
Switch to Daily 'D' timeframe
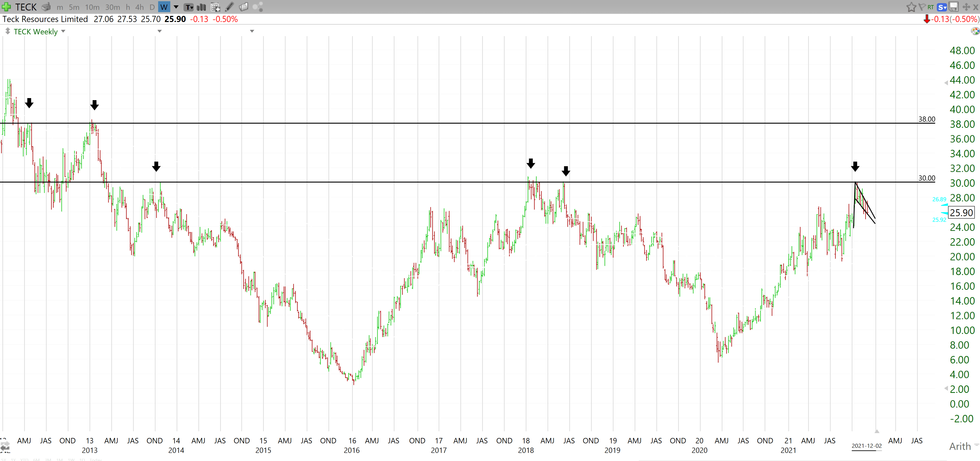tap(152, 7)
